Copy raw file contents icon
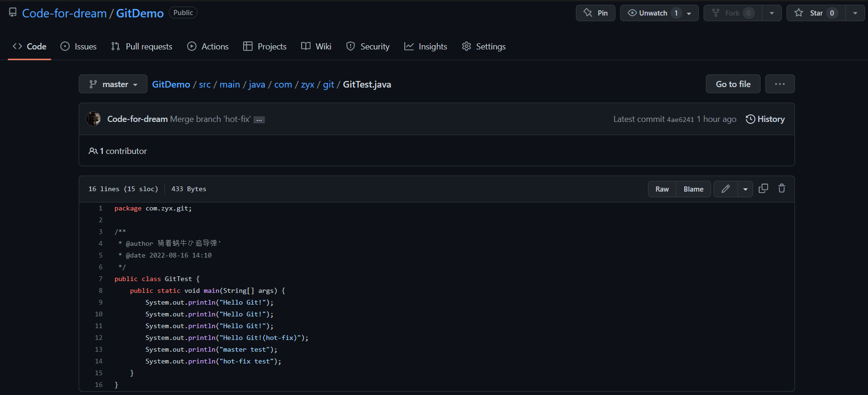Viewport: 868px width, 395px height. click(x=763, y=188)
